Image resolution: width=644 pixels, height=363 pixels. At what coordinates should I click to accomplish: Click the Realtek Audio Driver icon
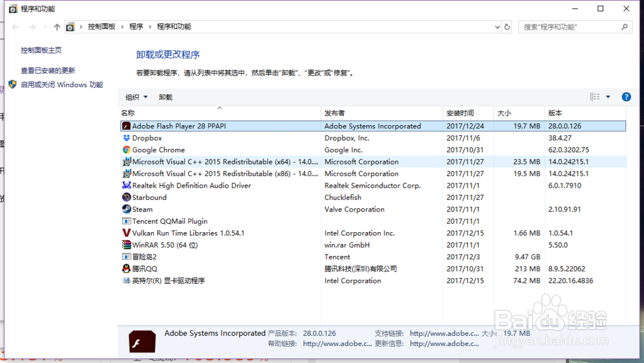click(126, 186)
